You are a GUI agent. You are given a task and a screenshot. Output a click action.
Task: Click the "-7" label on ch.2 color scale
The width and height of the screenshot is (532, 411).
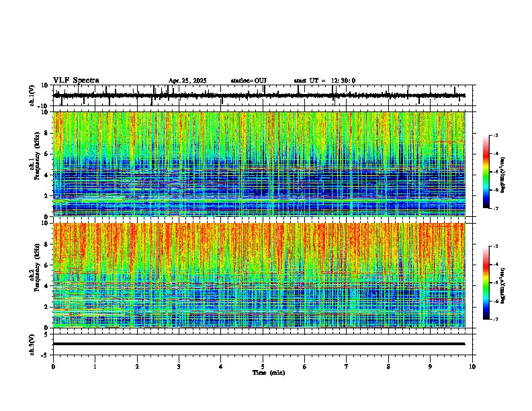(496, 320)
